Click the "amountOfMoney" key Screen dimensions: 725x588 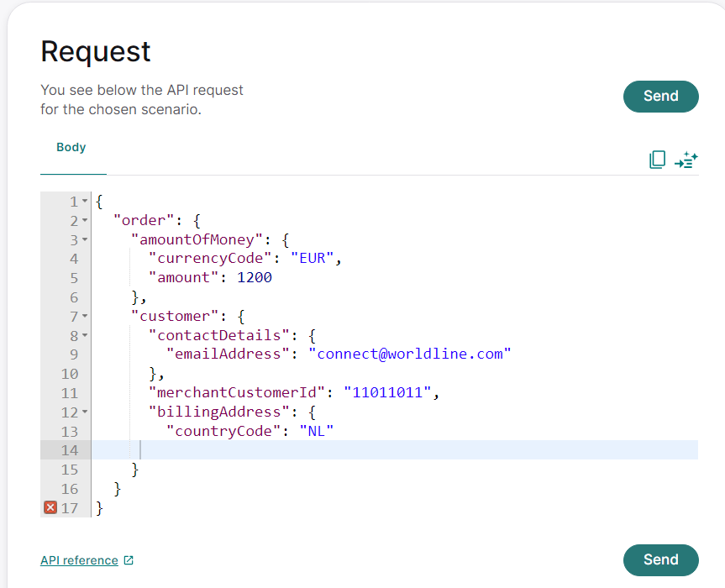[197, 239]
